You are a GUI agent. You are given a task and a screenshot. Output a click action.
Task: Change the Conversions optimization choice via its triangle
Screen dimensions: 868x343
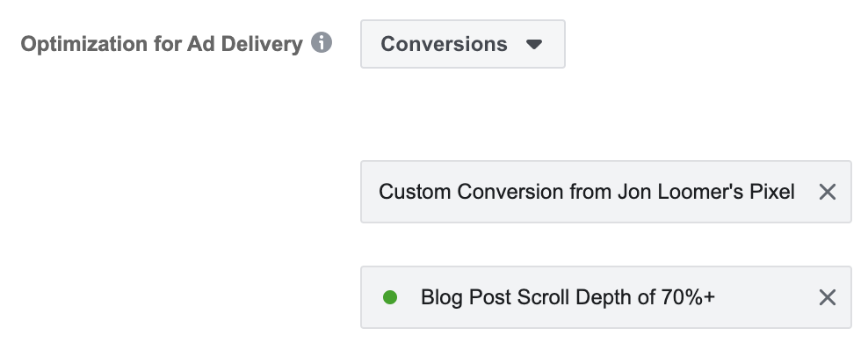pos(533,44)
